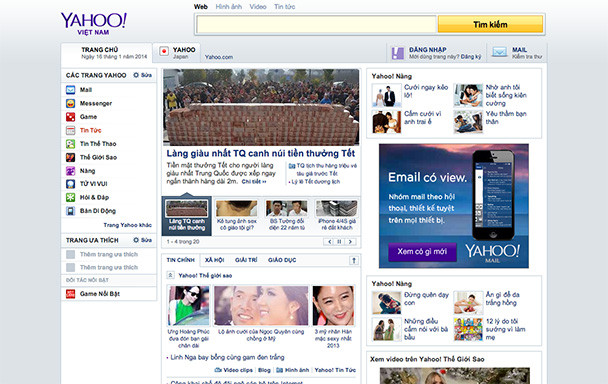Image resolution: width=608 pixels, height=384 pixels.
Task: Open the Messenger smiley icon
Action: (70, 104)
